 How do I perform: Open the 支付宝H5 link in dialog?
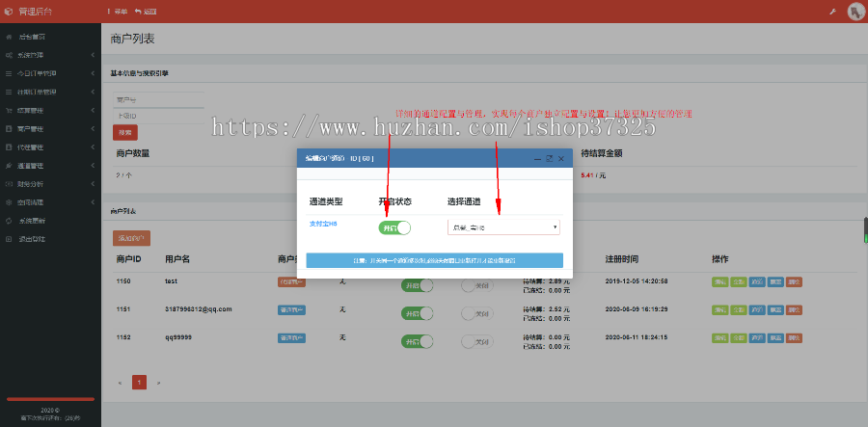(323, 224)
